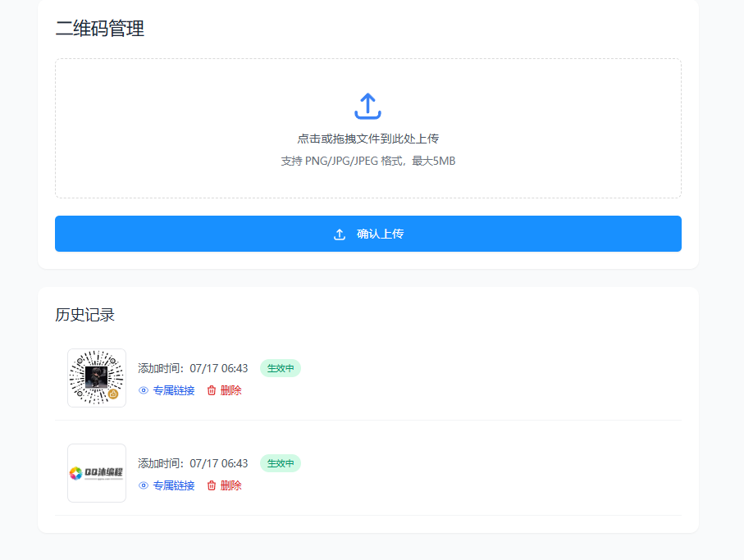Delete the QR code record via 删除

pos(224,390)
